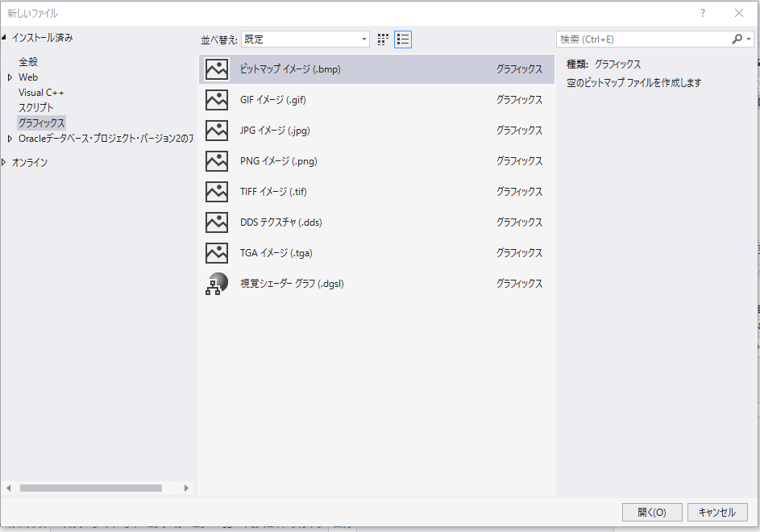Select the PNG image template icon
The width and height of the screenshot is (760, 532).
[x=217, y=161]
